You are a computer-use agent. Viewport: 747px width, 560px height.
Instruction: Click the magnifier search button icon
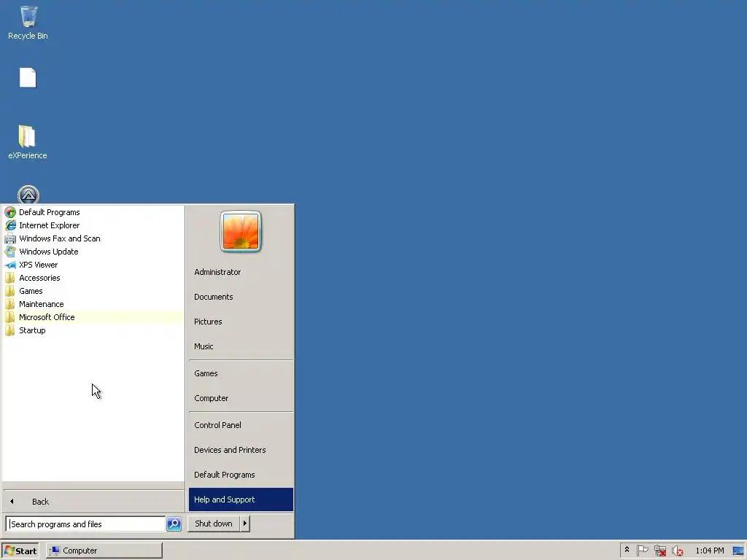click(x=174, y=524)
